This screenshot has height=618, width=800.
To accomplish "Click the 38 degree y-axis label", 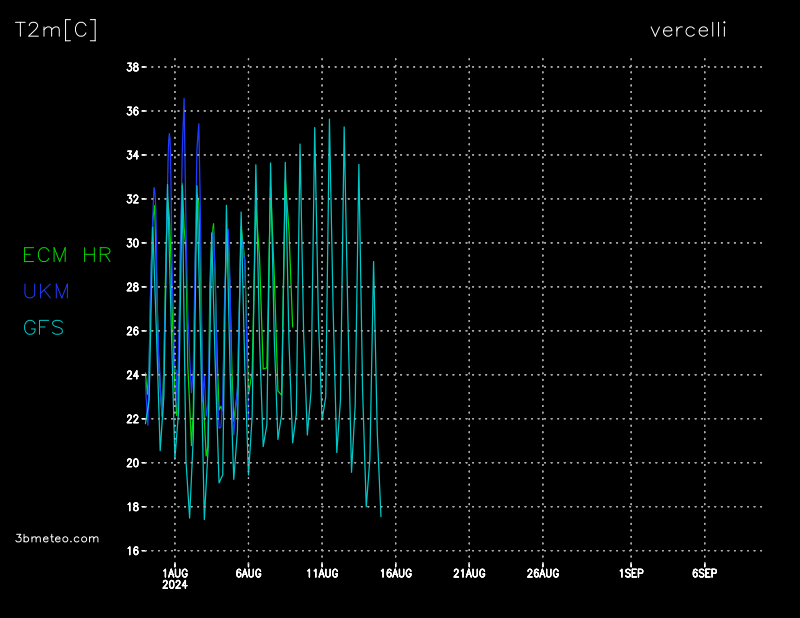I will click(x=132, y=67).
